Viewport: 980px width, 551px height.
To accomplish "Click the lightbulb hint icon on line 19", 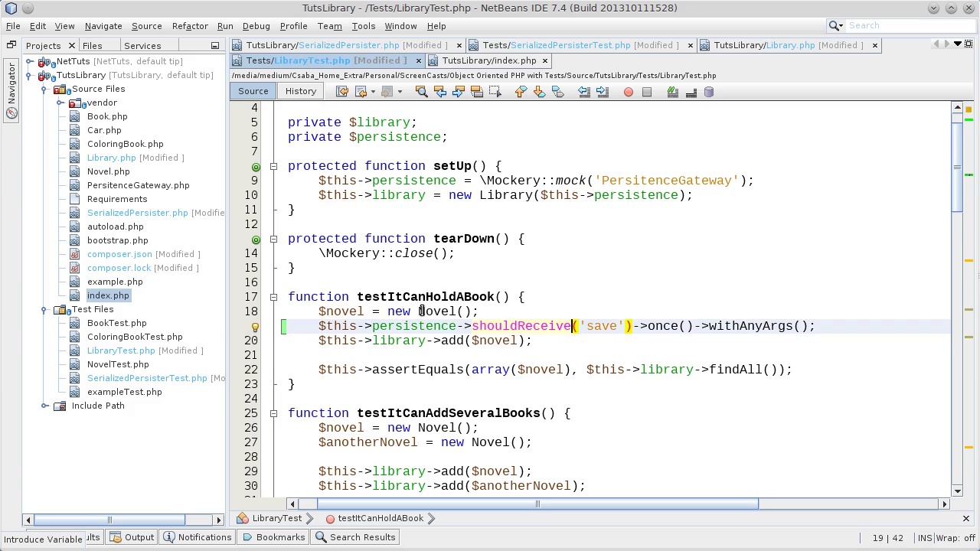I will tap(255, 326).
